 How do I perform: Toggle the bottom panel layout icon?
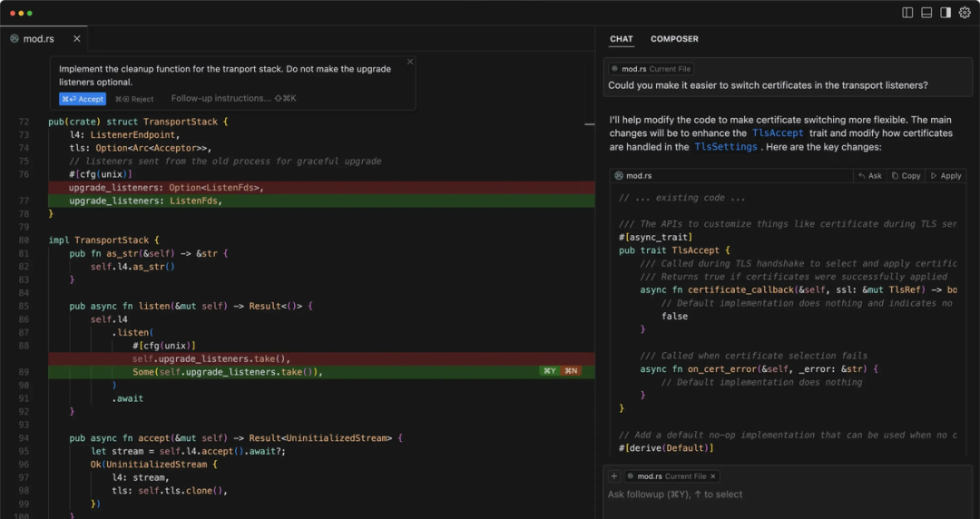click(926, 13)
